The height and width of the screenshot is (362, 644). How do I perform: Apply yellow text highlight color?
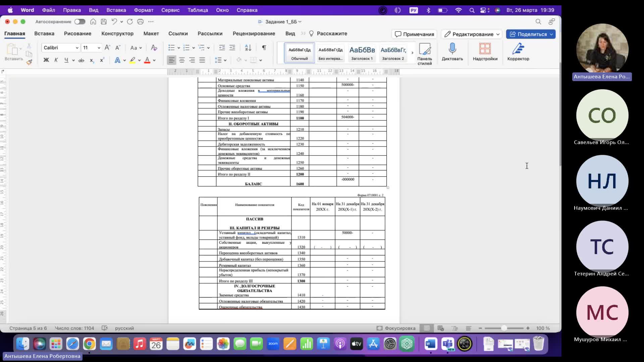coord(132,60)
